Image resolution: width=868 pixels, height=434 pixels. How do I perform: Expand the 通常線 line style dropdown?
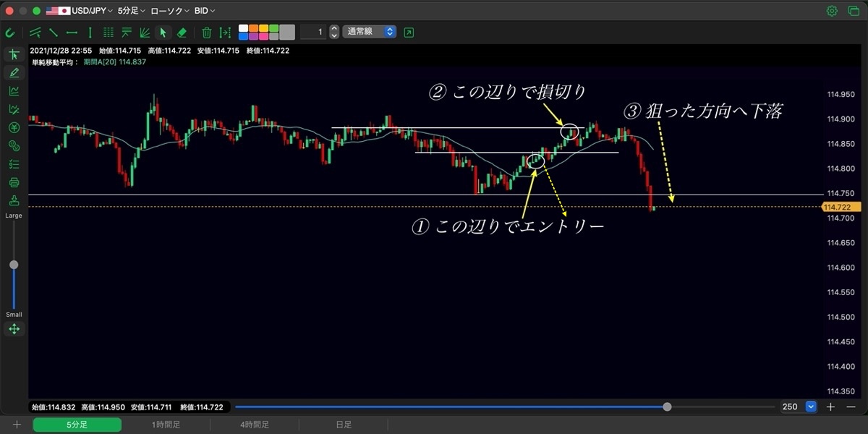coord(370,32)
